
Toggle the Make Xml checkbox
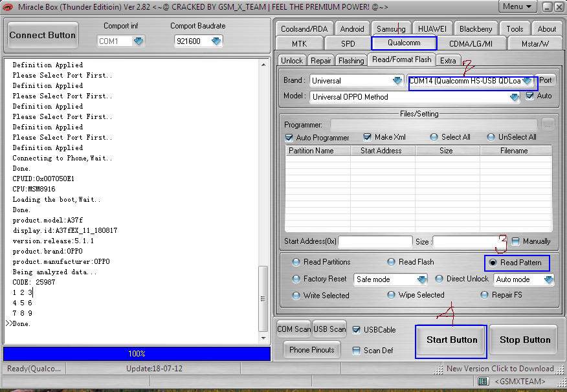click(x=368, y=137)
